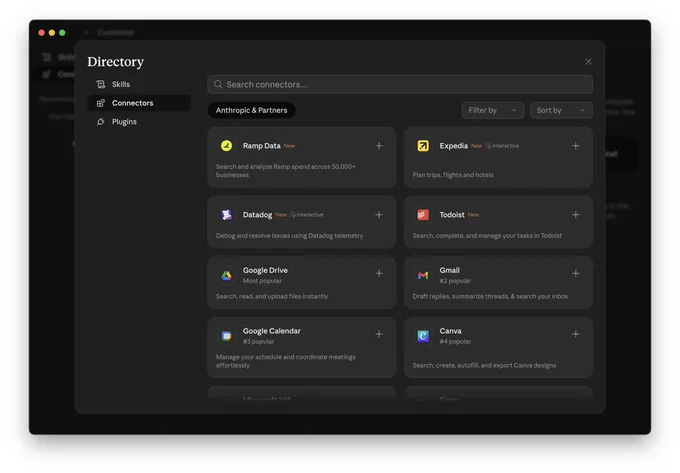The height and width of the screenshot is (473, 680).
Task: Open the Skills section in Directory
Action: pos(139,84)
